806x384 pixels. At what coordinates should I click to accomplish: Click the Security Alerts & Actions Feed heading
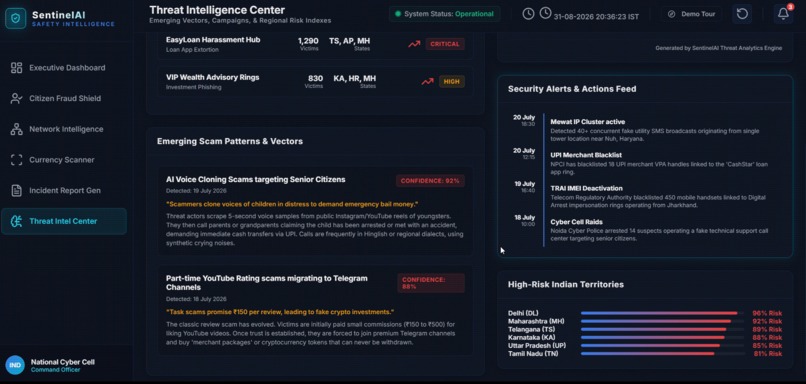click(x=572, y=89)
